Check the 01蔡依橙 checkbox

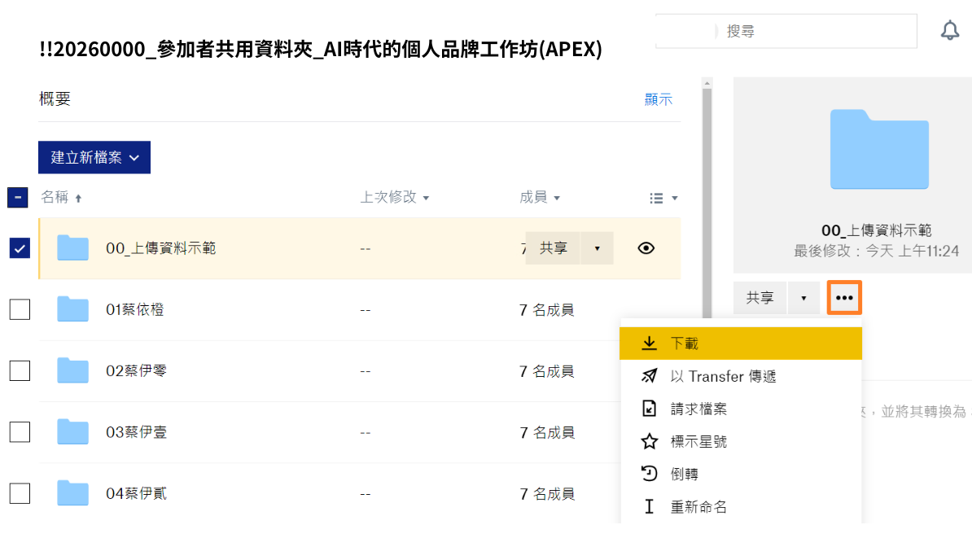tap(20, 309)
